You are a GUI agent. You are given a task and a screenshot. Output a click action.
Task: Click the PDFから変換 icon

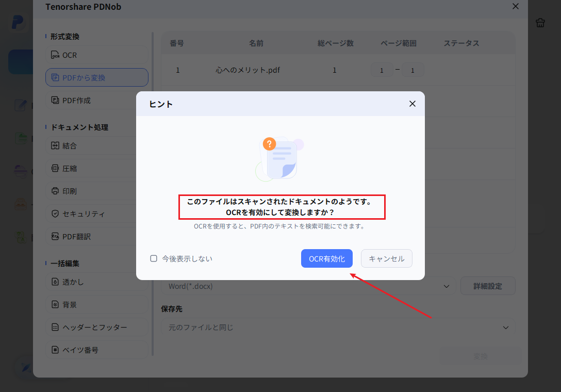(x=55, y=78)
